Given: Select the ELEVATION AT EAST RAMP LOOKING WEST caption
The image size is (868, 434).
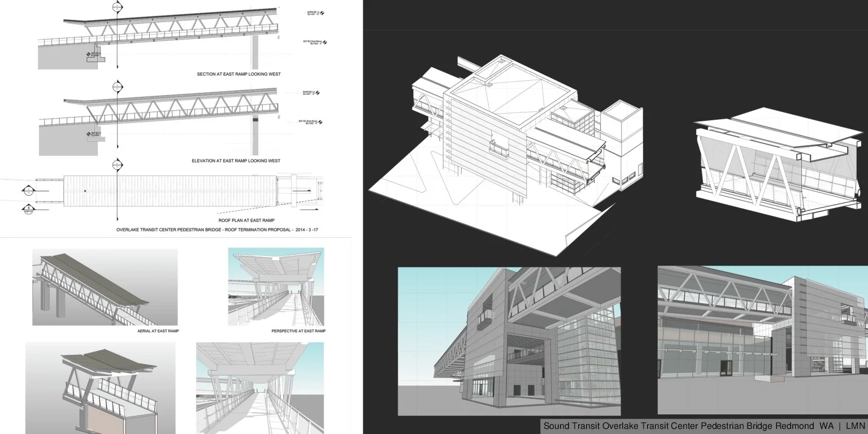Looking at the screenshot, I should tap(236, 160).
